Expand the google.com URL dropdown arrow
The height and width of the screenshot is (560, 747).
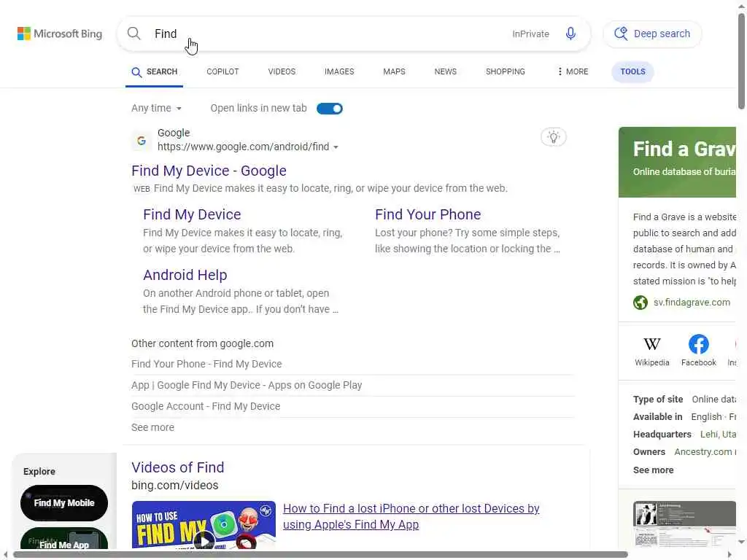tap(336, 147)
